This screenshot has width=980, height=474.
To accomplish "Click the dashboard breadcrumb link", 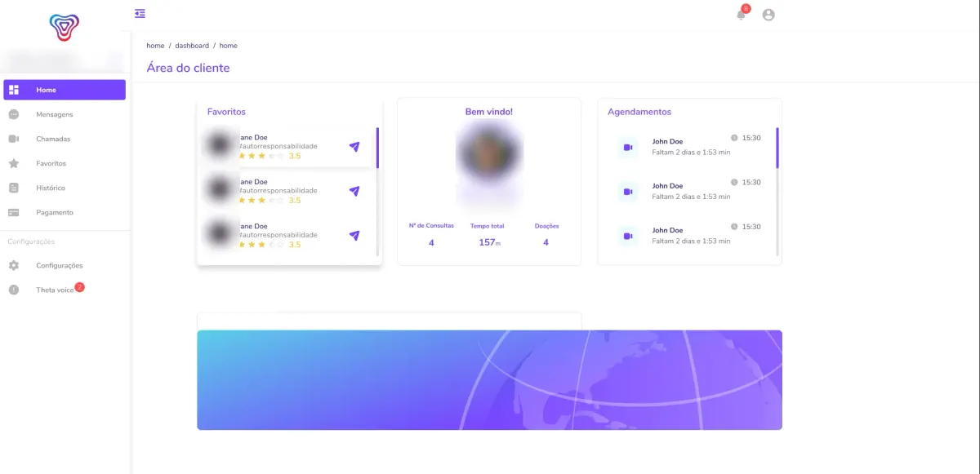I will click(192, 46).
